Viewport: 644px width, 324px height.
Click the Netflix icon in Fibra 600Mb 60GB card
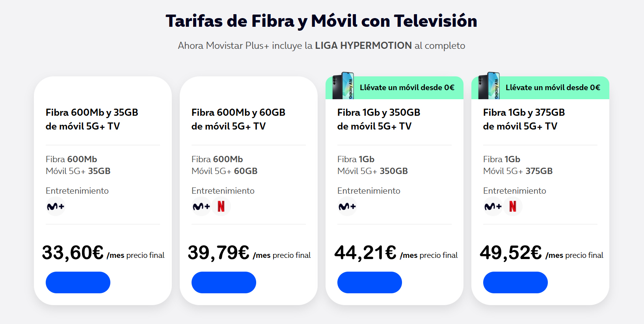[221, 206]
